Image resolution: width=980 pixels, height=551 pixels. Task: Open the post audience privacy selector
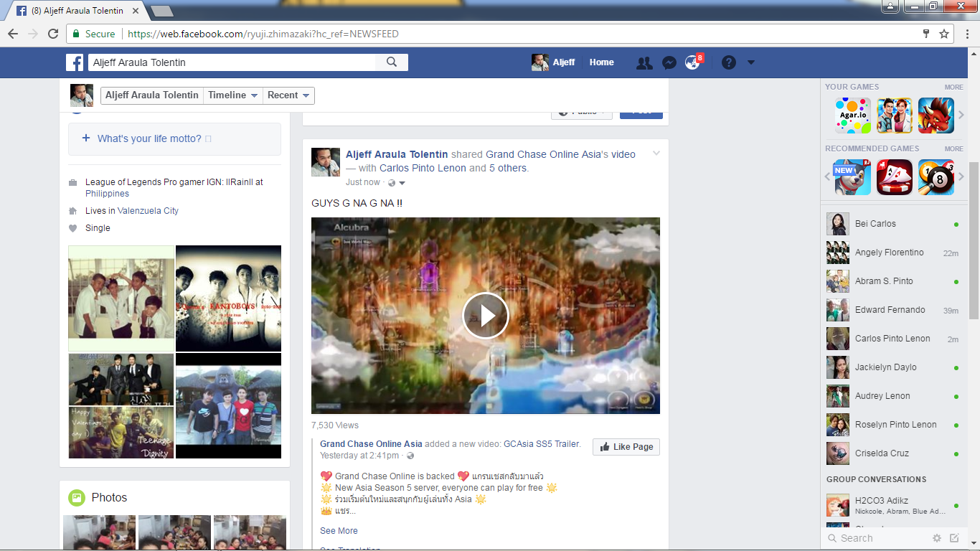tap(397, 182)
